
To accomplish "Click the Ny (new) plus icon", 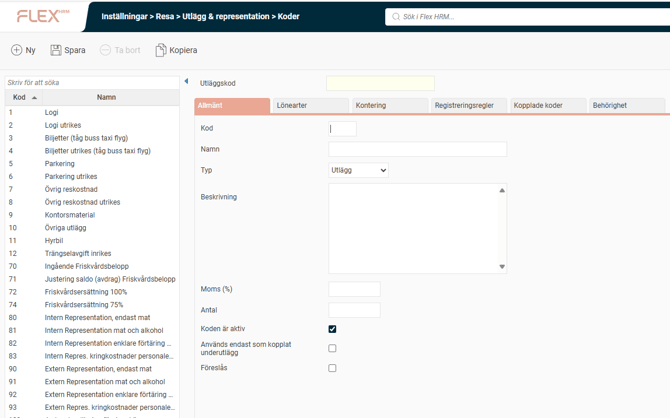I will tap(16, 50).
